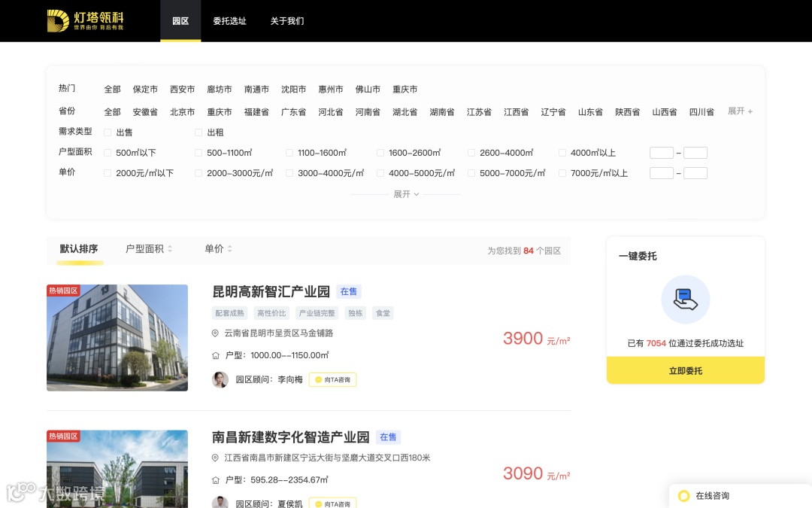Select the 1600-2600㎡ checkbox
The image size is (812, 508).
click(x=380, y=153)
